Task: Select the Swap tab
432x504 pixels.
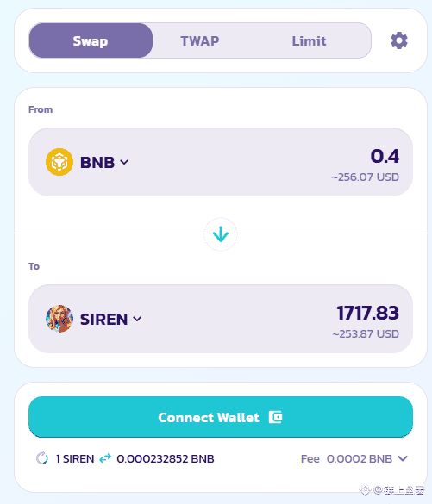Action: pos(91,40)
